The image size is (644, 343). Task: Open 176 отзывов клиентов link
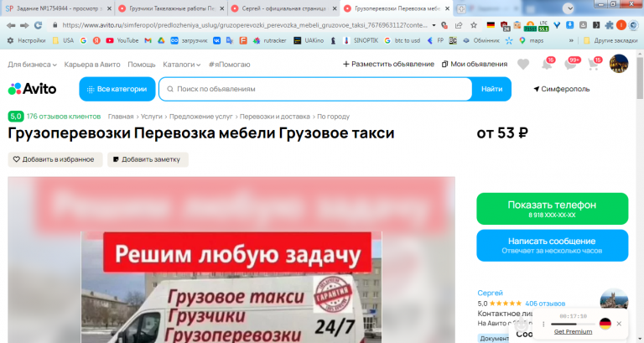[x=64, y=117]
